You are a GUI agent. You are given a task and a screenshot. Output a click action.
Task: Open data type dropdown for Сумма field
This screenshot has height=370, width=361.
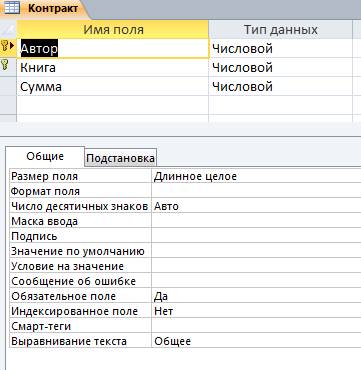tap(280, 87)
